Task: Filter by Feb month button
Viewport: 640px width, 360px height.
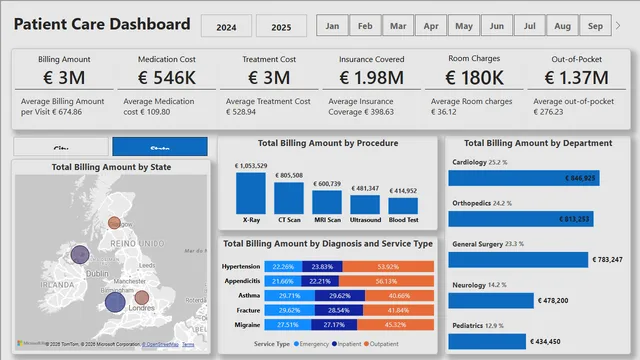Action: (365, 26)
